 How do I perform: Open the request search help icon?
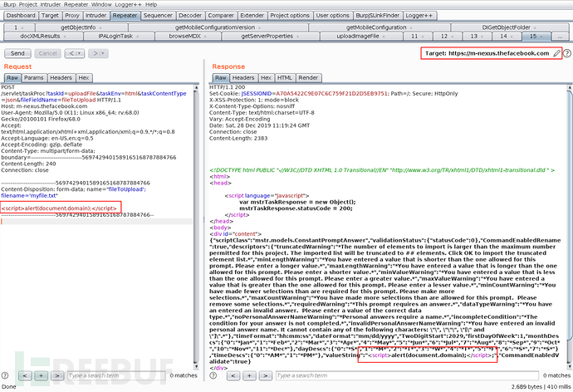click(5, 375)
